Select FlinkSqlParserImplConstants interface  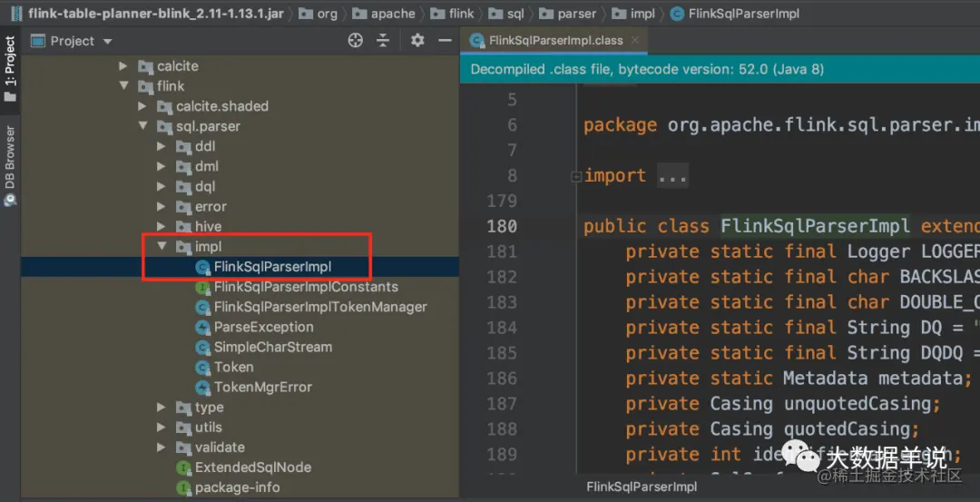click(x=306, y=287)
